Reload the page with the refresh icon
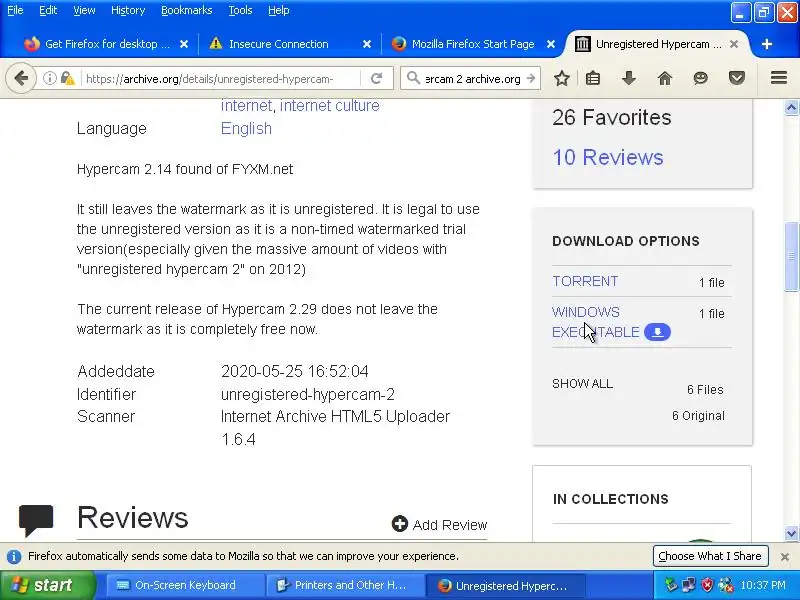Screen dimensions: 800x600 [377, 79]
